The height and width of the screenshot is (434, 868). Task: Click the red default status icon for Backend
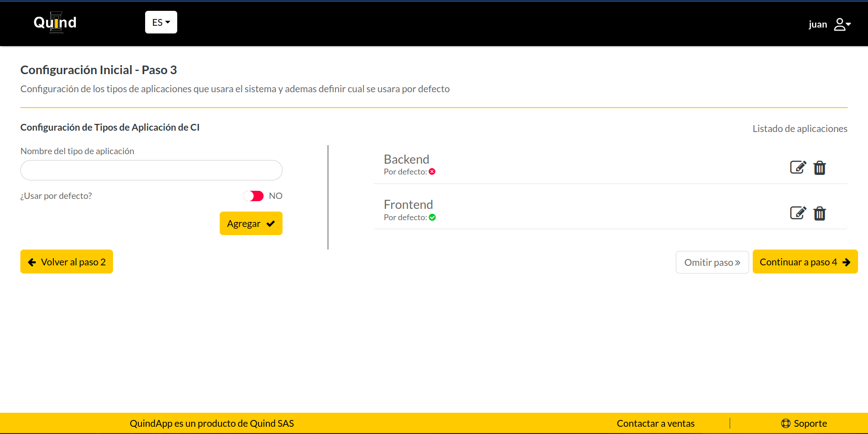(x=432, y=172)
